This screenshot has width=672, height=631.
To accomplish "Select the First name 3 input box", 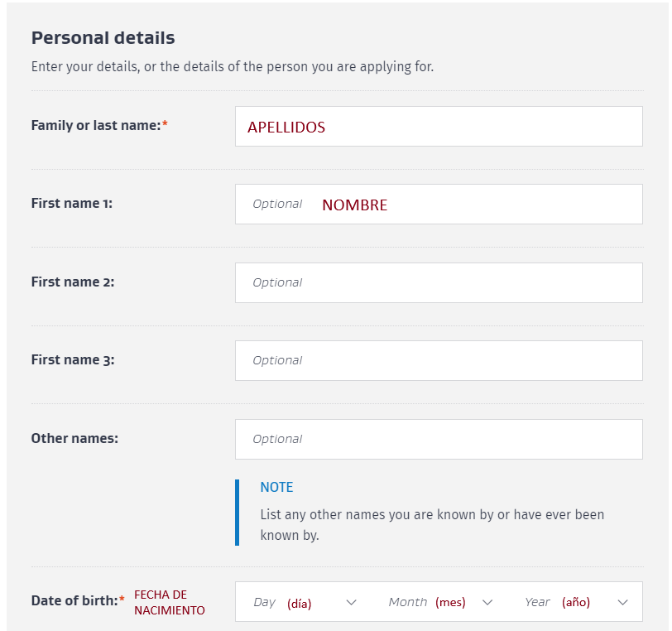I will [439, 360].
